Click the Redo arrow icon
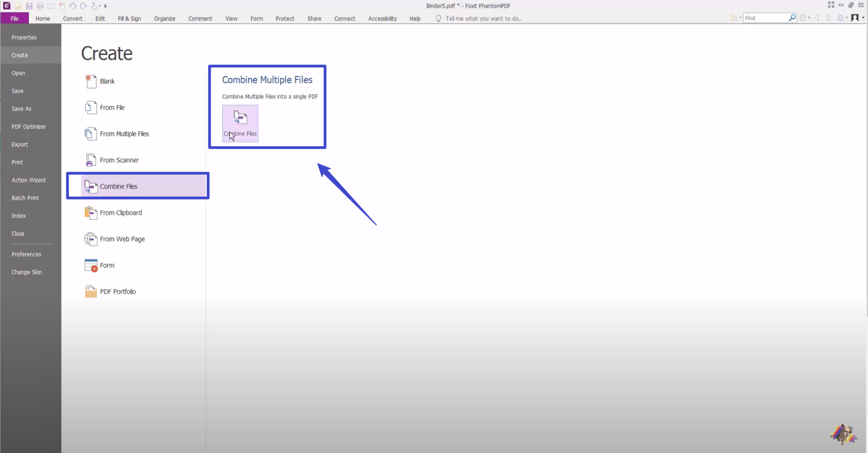The width and height of the screenshot is (868, 453). [83, 6]
